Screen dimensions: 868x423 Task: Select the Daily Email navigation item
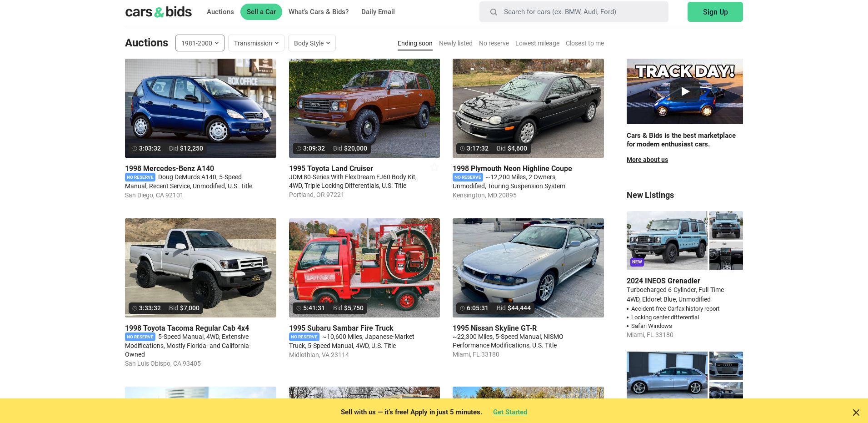[378, 12]
